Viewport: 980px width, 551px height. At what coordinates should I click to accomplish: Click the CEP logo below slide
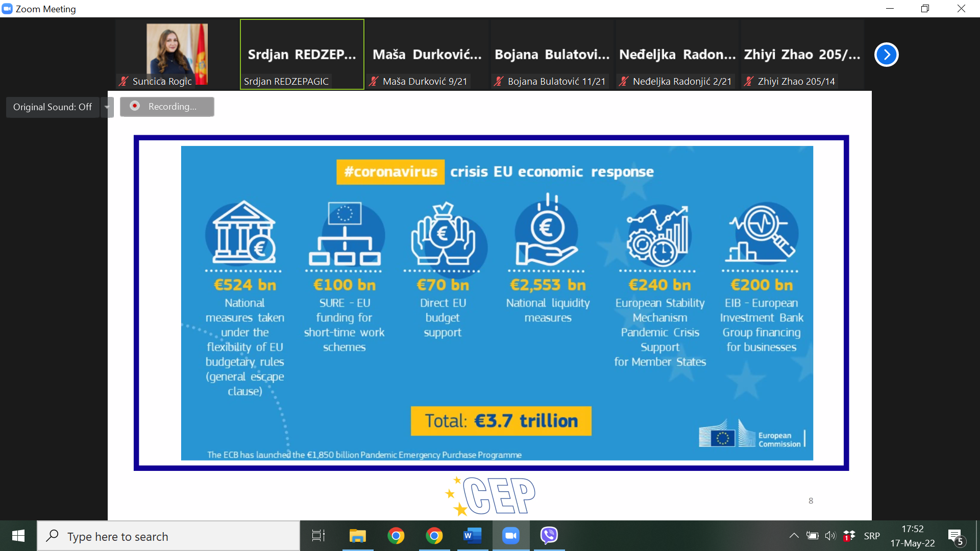click(490, 495)
